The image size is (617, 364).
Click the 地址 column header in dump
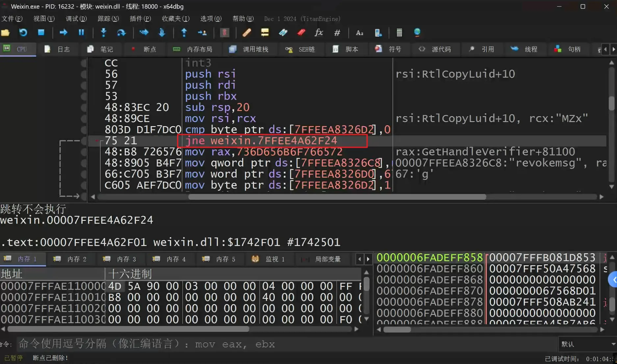(52, 274)
